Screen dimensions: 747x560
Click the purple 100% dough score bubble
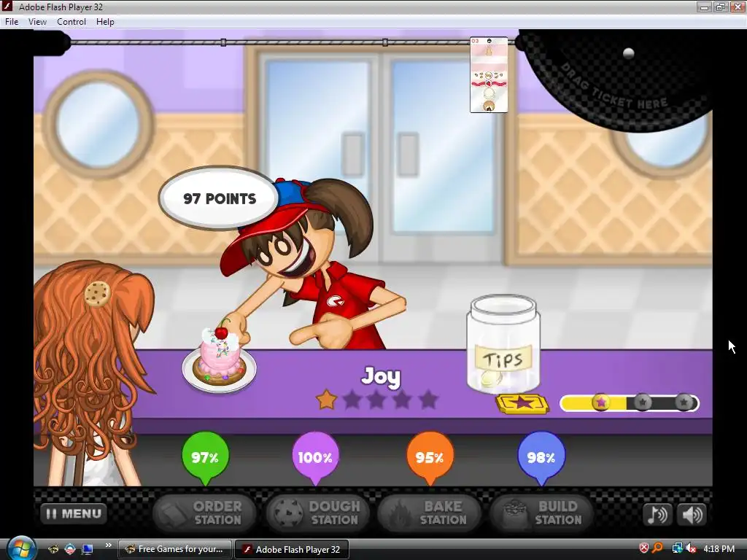(315, 456)
